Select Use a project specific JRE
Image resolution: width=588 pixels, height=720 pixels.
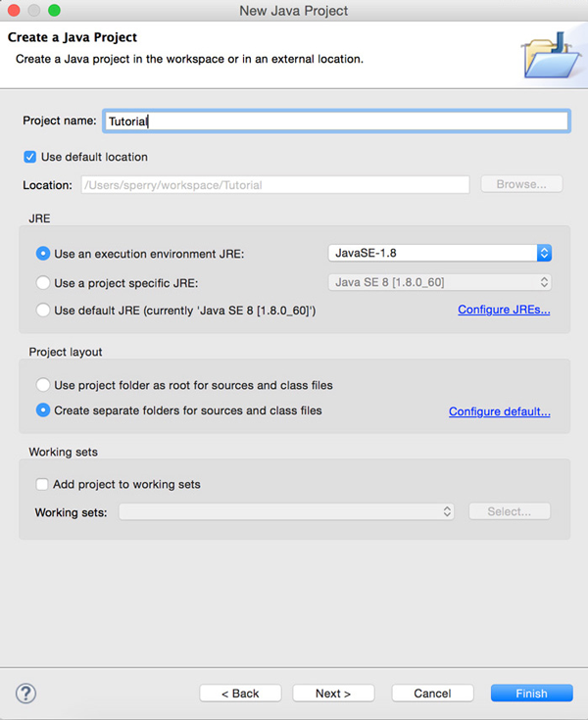tap(43, 283)
